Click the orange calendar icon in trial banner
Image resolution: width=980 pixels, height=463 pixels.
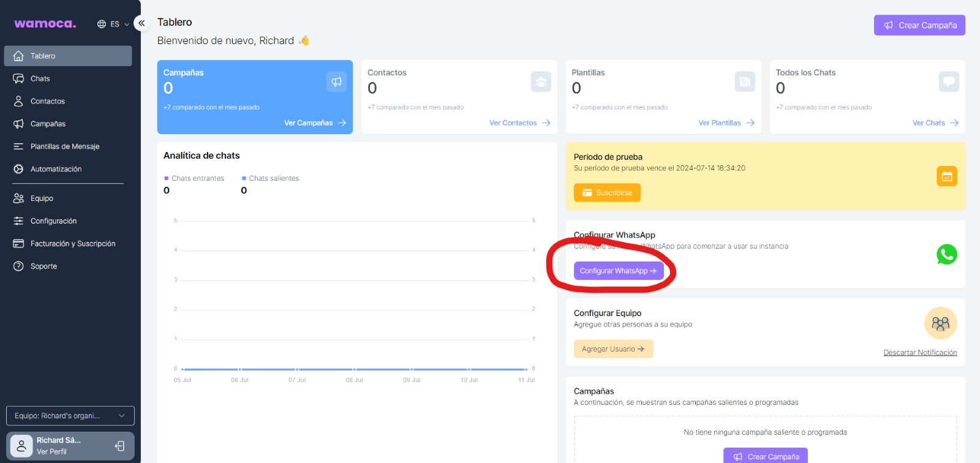tap(946, 176)
